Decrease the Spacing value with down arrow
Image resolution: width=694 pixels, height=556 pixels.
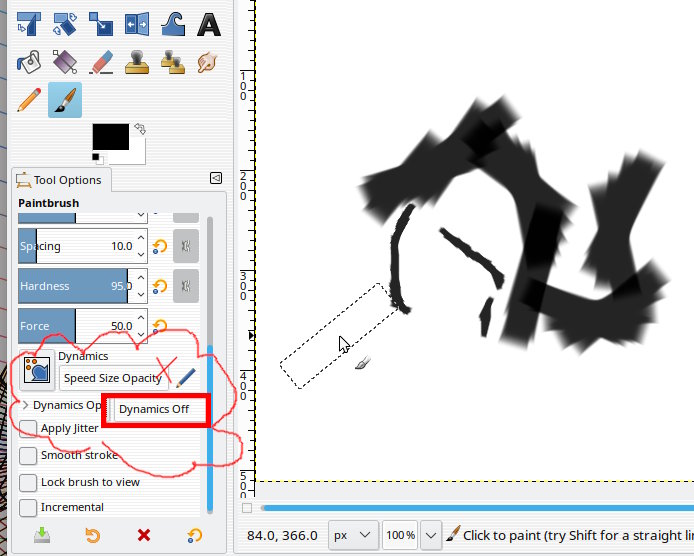141,255
